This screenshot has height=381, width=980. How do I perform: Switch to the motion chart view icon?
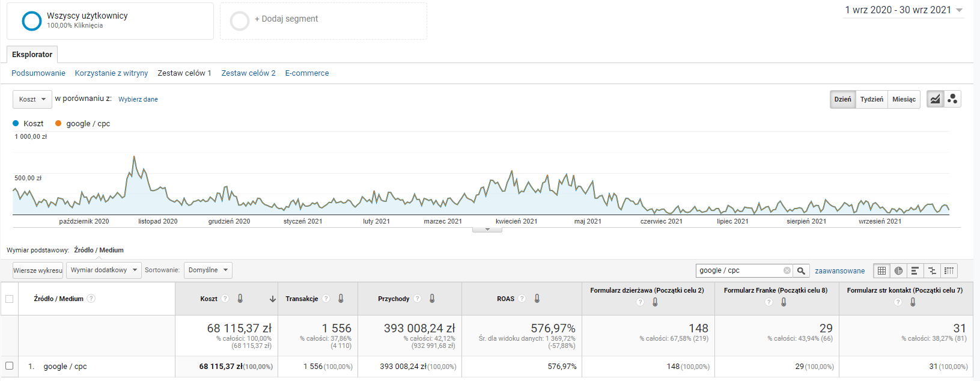click(x=952, y=99)
